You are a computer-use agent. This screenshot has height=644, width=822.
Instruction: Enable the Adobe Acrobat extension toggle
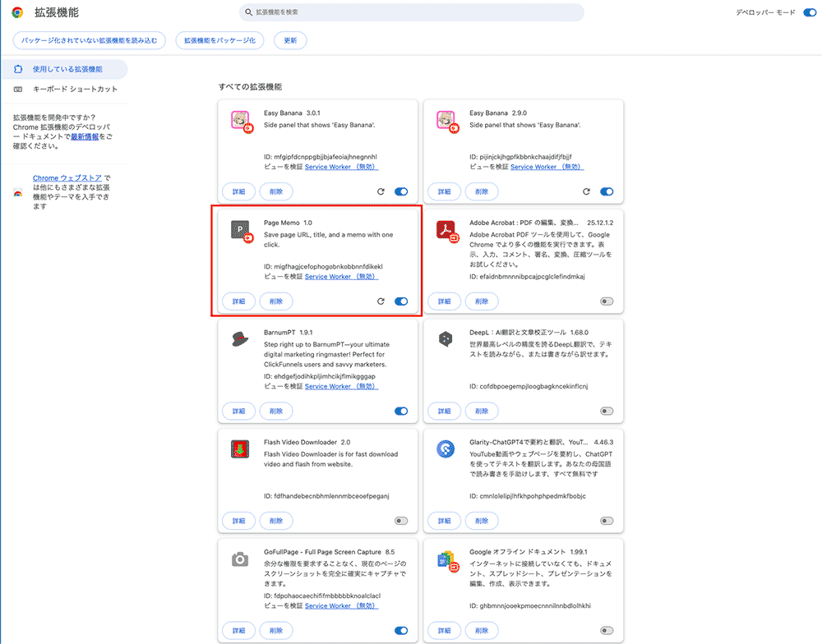607,301
